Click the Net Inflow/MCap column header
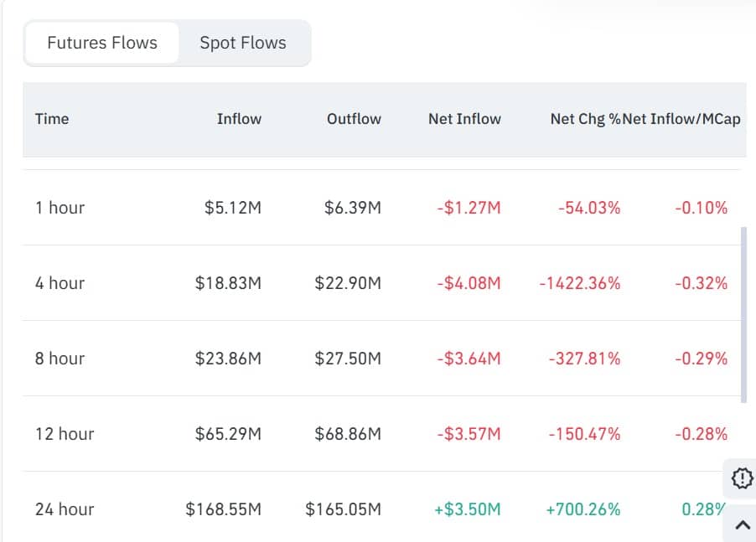This screenshot has height=542, width=756. (x=682, y=119)
